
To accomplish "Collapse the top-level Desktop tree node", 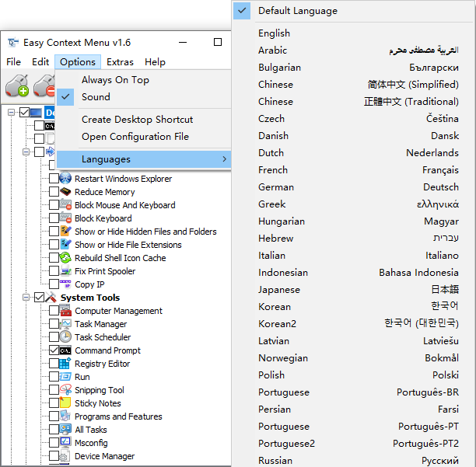I will point(11,113).
